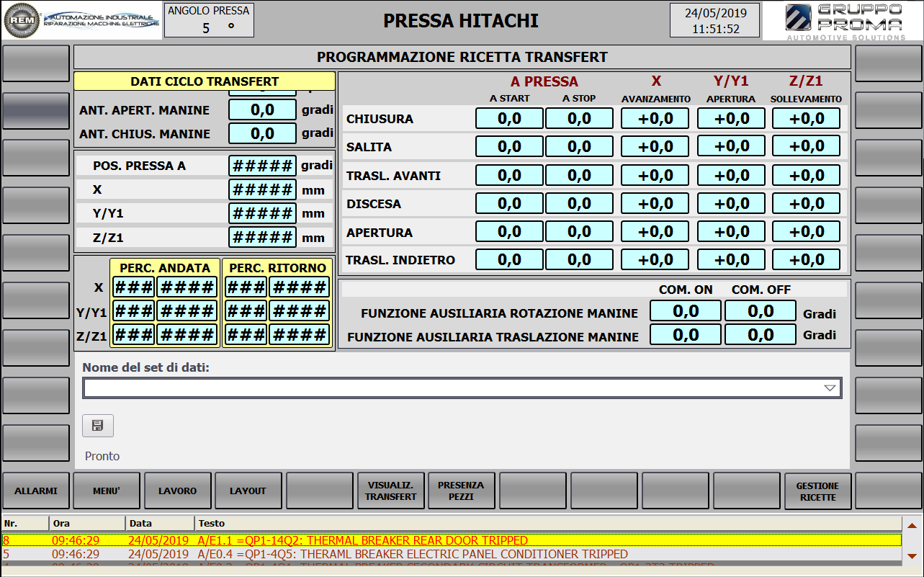Go to the LAVORO screen
Screen dimensions: 924x577
pyautogui.click(x=178, y=491)
